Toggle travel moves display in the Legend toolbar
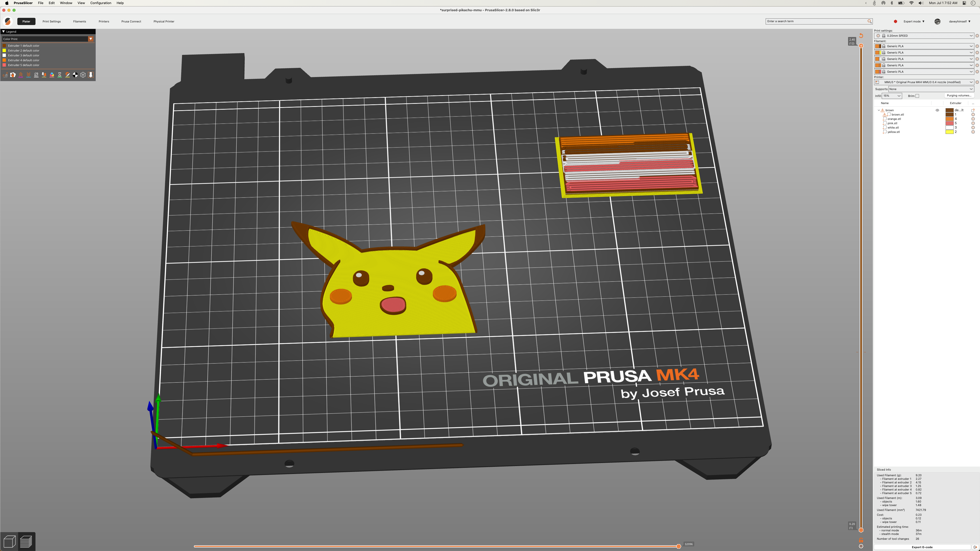The width and height of the screenshot is (980, 551). (5, 74)
